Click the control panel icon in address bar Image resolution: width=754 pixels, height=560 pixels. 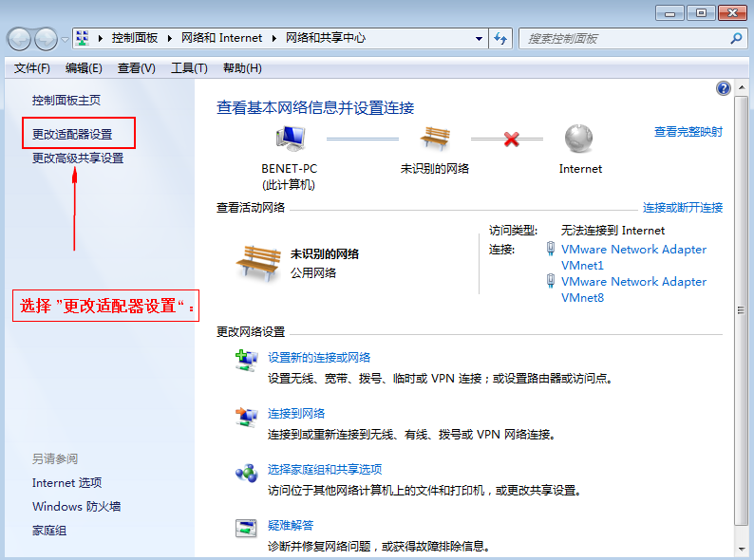[83, 38]
